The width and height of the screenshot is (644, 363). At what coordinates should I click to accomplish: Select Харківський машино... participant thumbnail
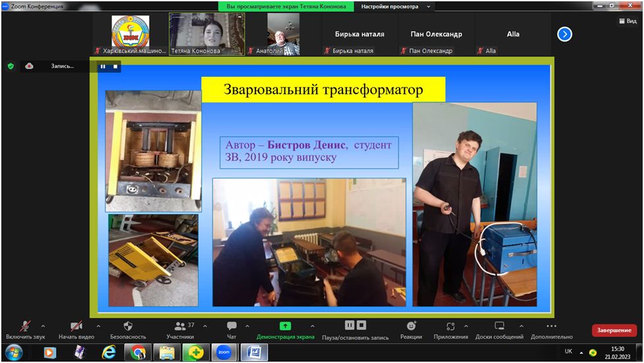(x=130, y=34)
